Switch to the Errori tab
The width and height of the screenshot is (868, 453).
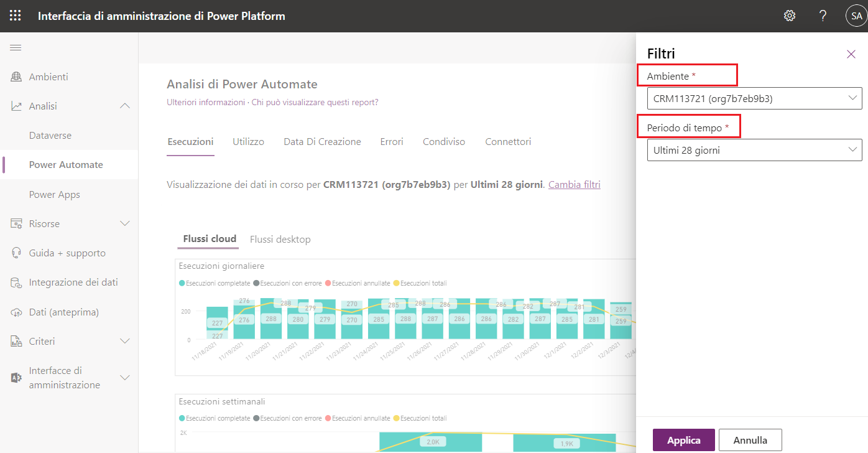pyautogui.click(x=392, y=142)
